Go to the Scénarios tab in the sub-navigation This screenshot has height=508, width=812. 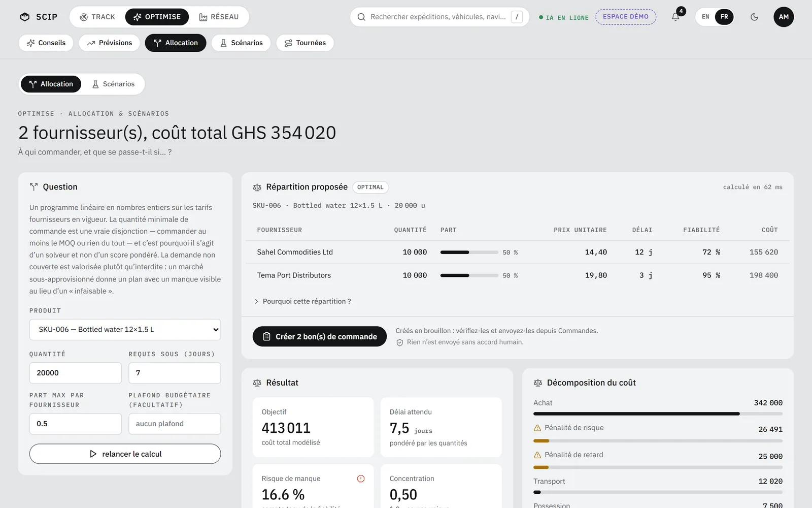[241, 43]
